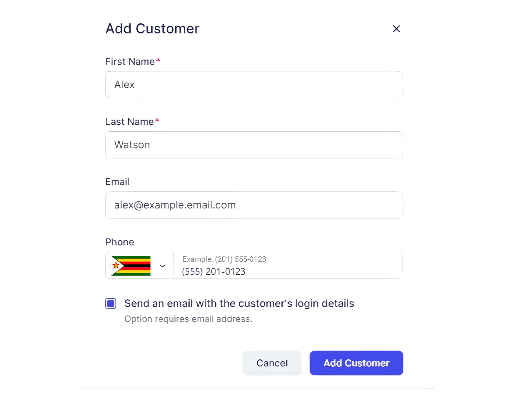Viewport: 508px width, 420px height.
Task: Click the Email address input
Action: [x=254, y=205]
